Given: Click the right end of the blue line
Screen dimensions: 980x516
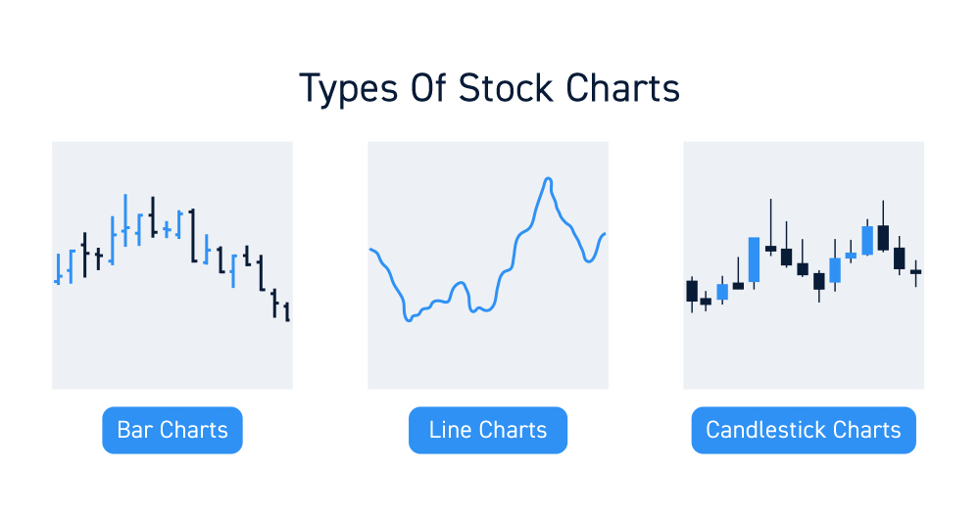Looking at the screenshot, I should [605, 234].
